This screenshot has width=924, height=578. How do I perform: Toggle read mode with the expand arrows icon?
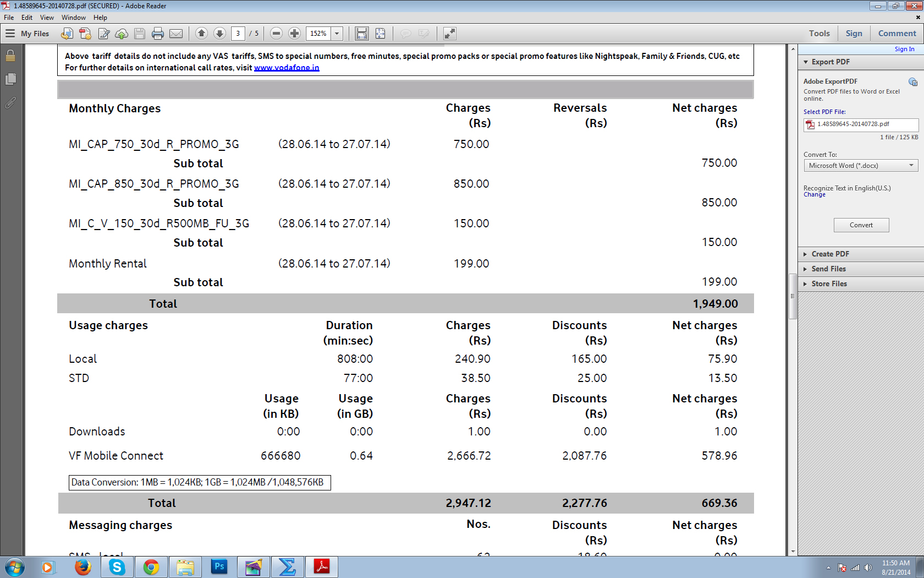pyautogui.click(x=450, y=34)
